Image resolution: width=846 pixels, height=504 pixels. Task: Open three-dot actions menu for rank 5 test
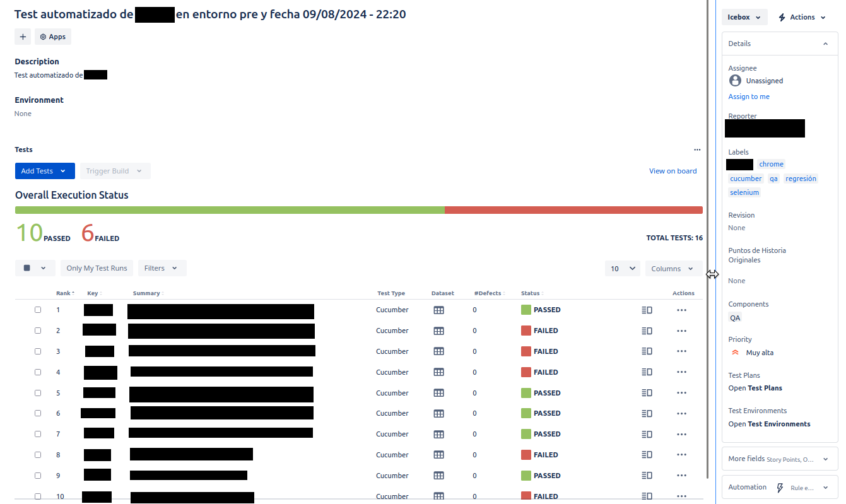point(681,393)
